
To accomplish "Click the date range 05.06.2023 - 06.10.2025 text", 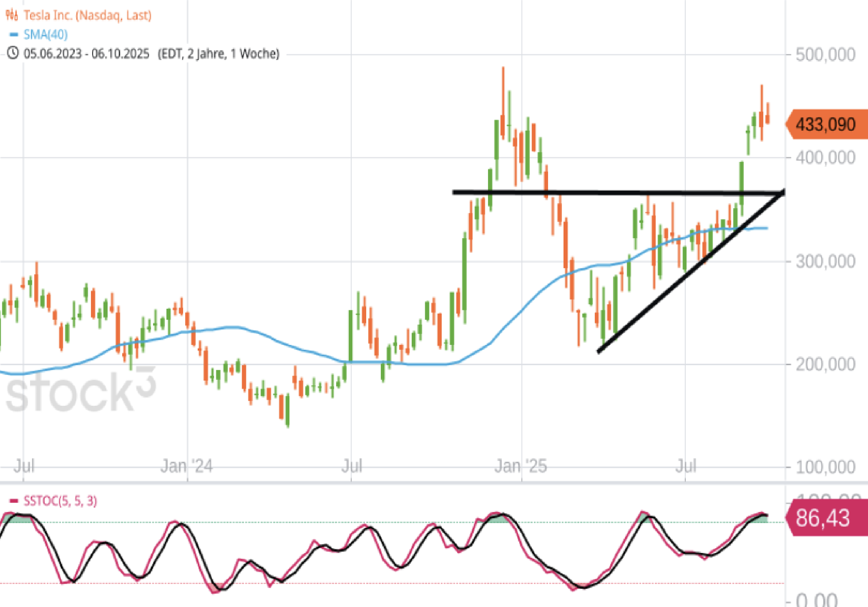I will pyautogui.click(x=86, y=54).
